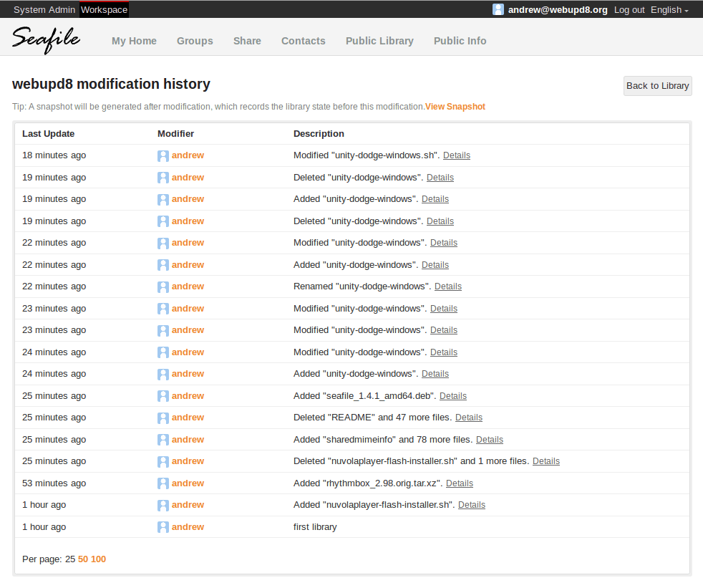Open Details for Modified unity-dodge-windows.sh

click(457, 155)
